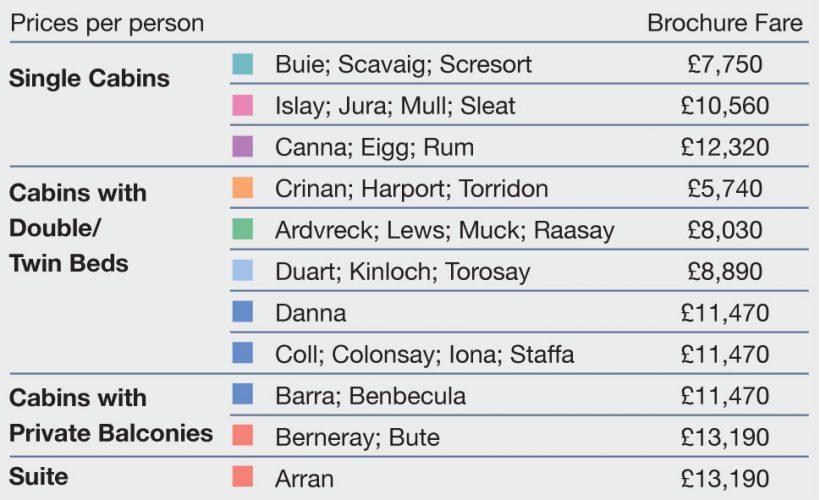The width and height of the screenshot is (820, 500).
Task: Select the Cabins with Private Balconies heading
Action: pos(111,415)
